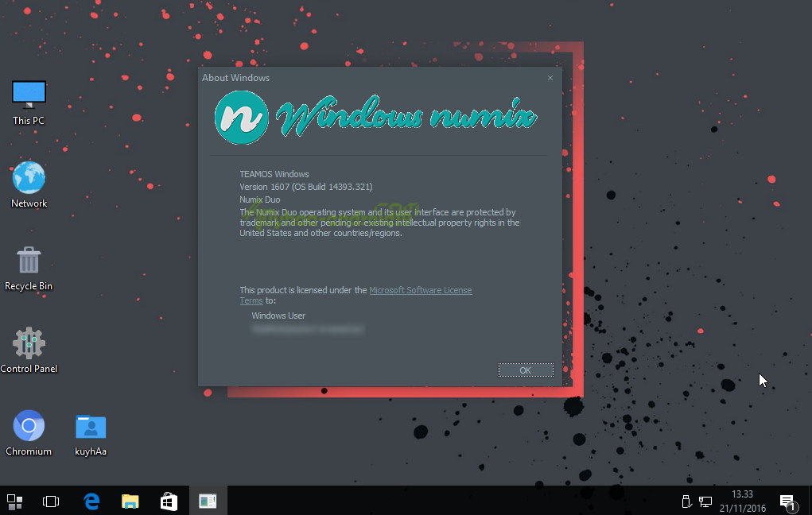The width and height of the screenshot is (812, 515).
Task: Close the About Windows dialog
Action: [x=550, y=78]
